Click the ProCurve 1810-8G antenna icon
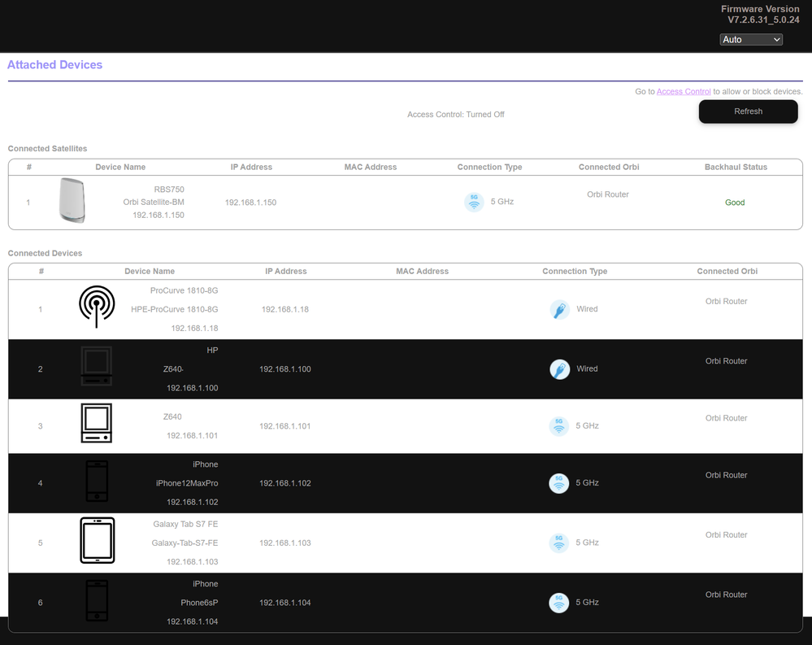The image size is (812, 645). pos(96,307)
